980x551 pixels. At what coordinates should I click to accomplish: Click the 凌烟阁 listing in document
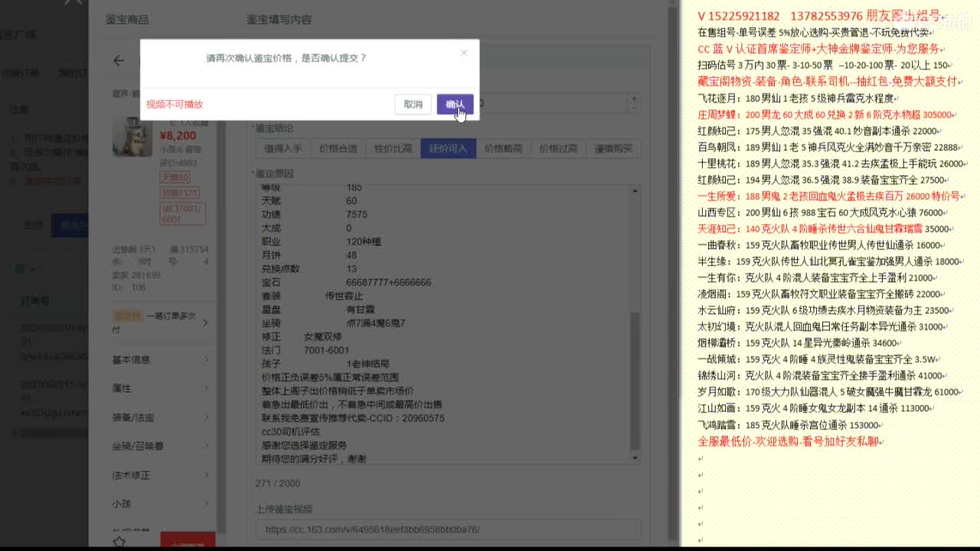[819, 294]
